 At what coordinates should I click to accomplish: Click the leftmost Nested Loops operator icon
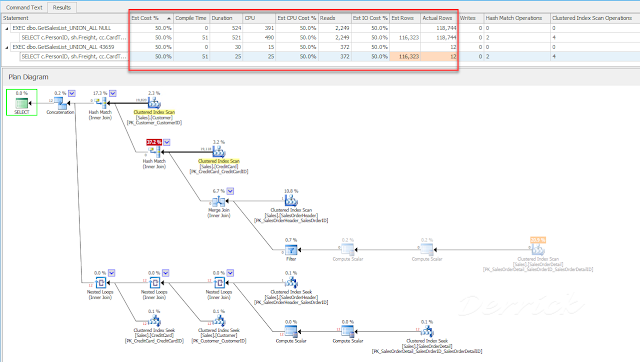click(100, 282)
